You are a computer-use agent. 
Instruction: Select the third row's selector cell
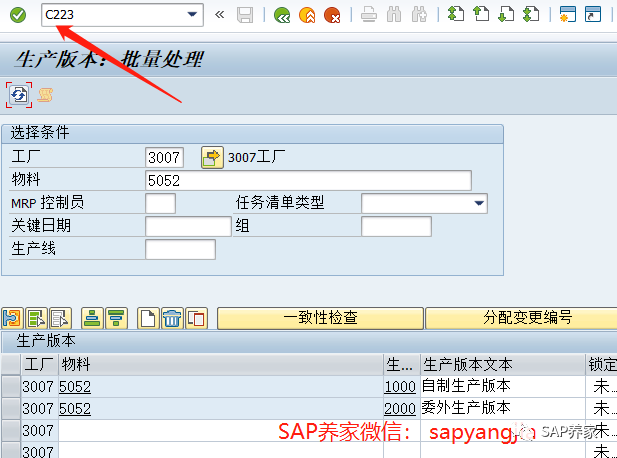(11, 430)
